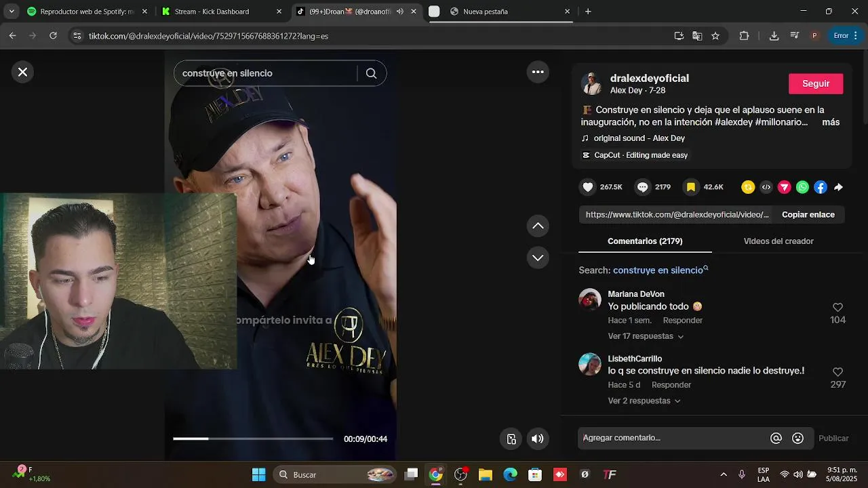Open the dralexdeyoficial profile avatar
Viewport: 868px width, 488px height.
pos(592,84)
